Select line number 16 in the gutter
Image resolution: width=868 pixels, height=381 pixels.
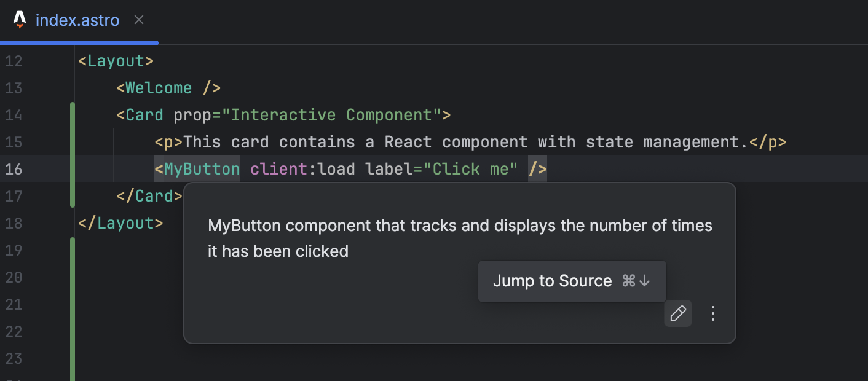pyautogui.click(x=14, y=169)
